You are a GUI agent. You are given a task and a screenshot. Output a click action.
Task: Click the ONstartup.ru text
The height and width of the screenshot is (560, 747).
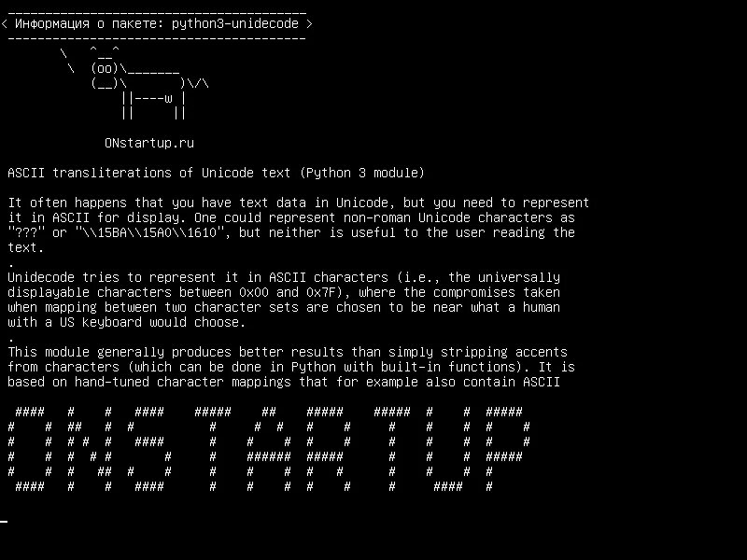click(149, 144)
